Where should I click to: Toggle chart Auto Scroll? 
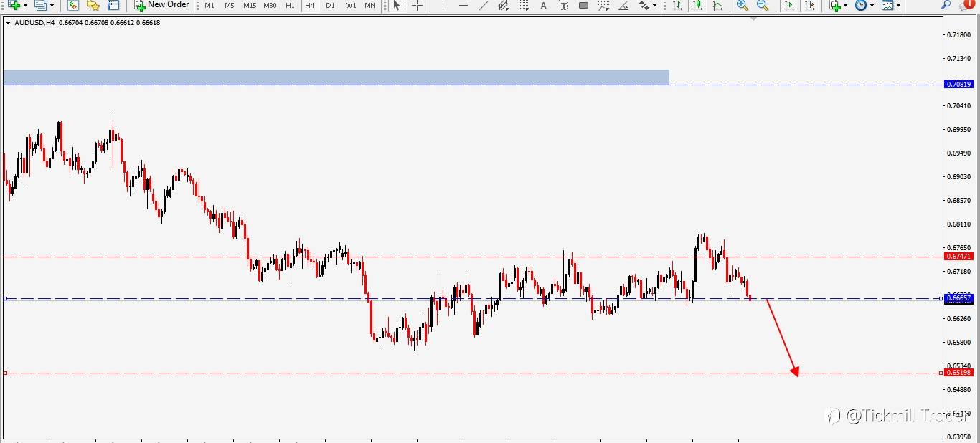tap(789, 5)
